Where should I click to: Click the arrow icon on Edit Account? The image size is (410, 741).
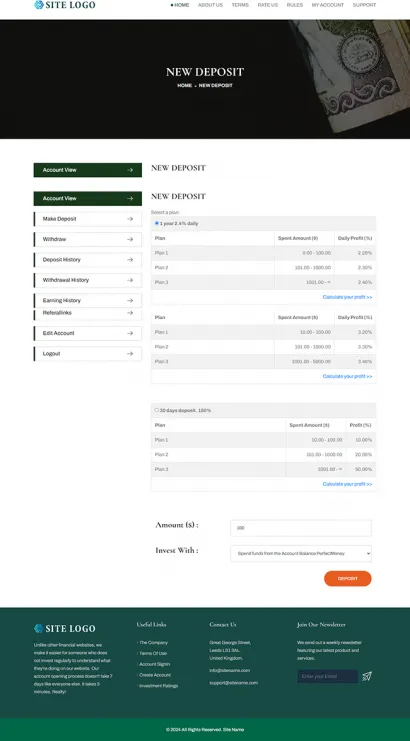tap(130, 333)
